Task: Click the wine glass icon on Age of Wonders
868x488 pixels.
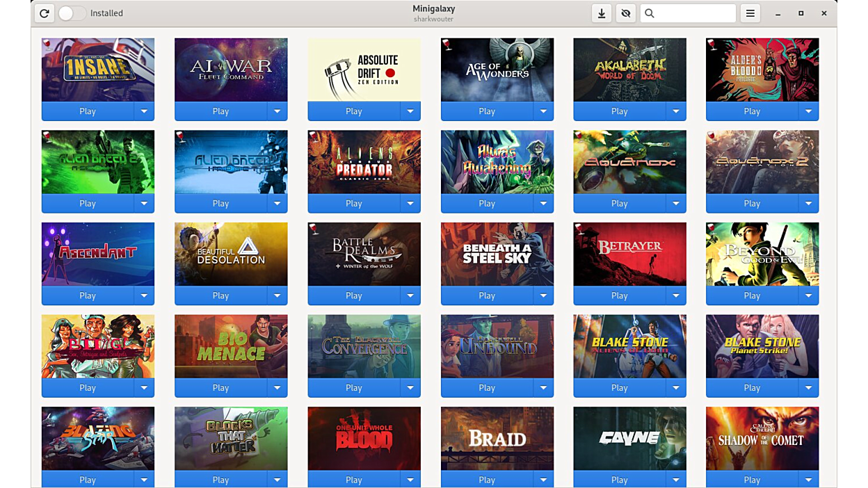Action: (447, 45)
